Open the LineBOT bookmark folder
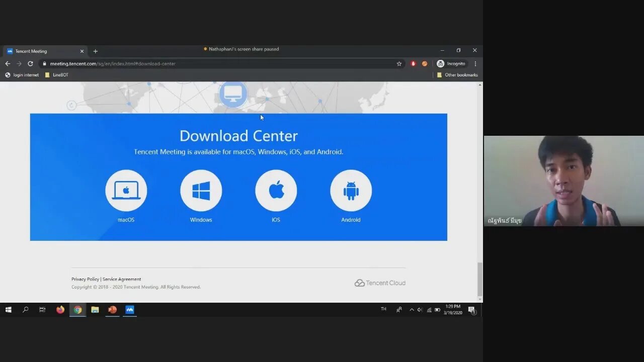This screenshot has width=644, height=362. (56, 75)
